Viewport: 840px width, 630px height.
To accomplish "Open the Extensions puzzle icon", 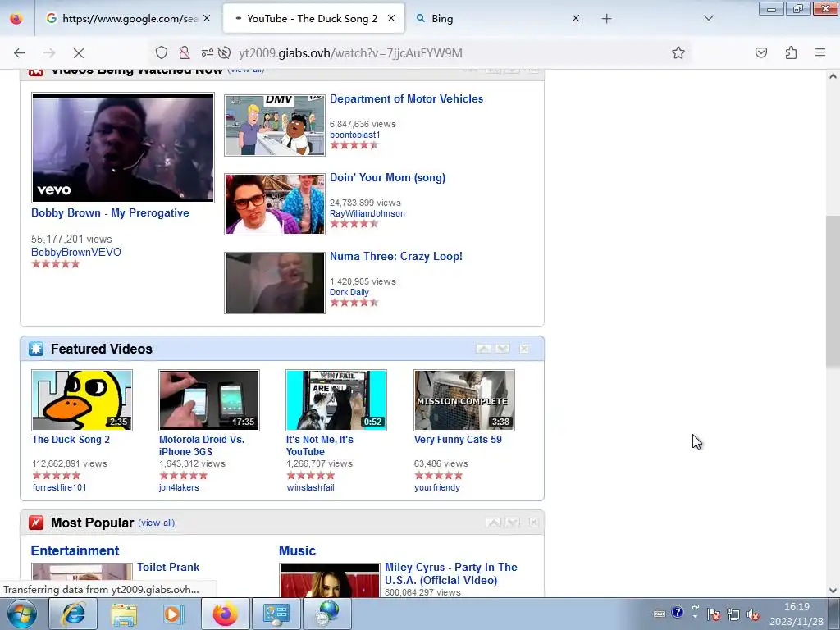I will tap(791, 52).
